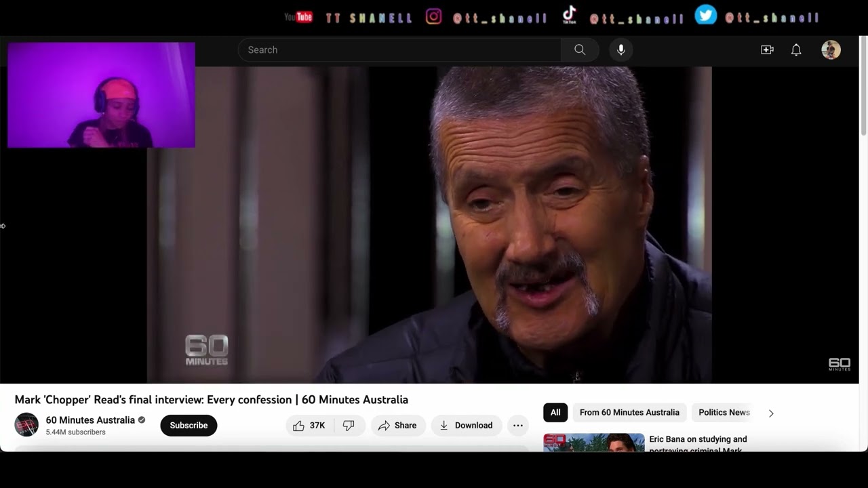This screenshot has width=868, height=488.
Task: Click the TikTok icon in the overlay banner
Action: point(569,15)
